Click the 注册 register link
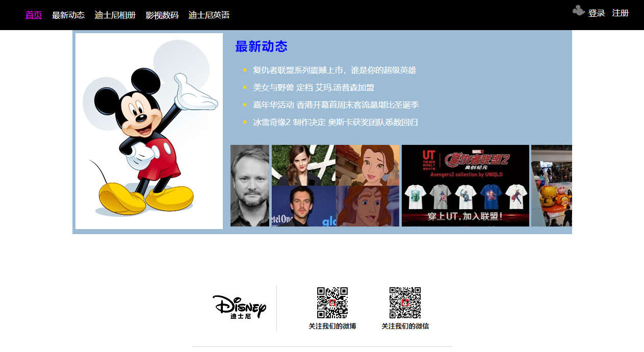Screen dimensions: 644x352 (x=621, y=13)
